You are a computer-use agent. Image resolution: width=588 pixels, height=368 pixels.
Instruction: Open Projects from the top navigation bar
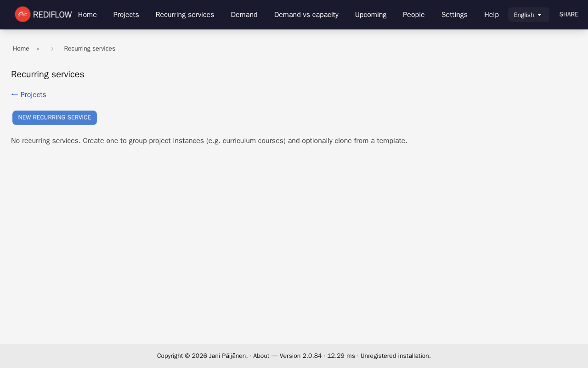click(126, 15)
